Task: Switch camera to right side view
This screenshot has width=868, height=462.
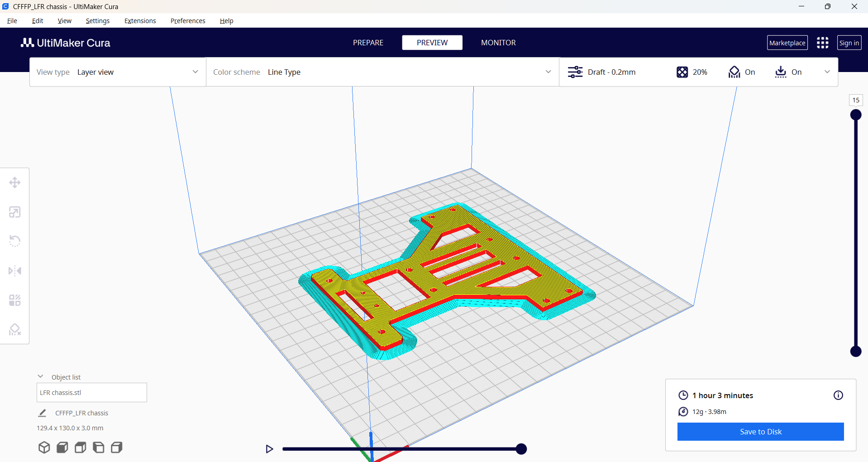Action: (117, 448)
